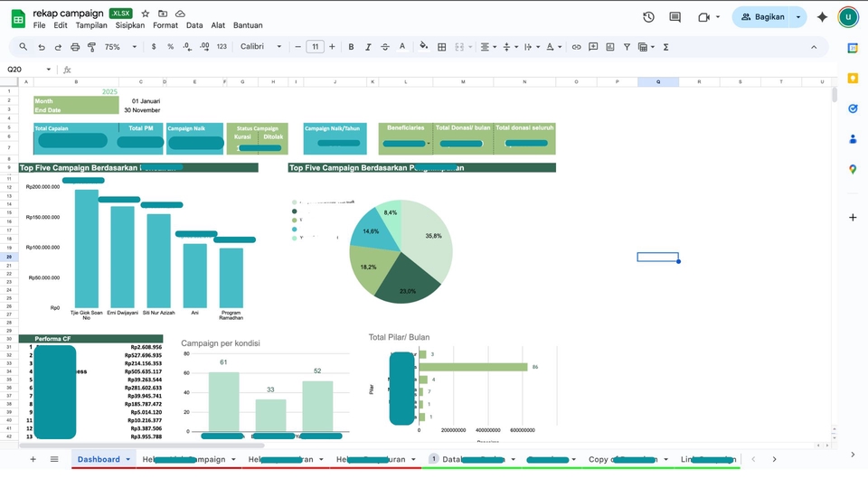
Task: Open the Sisipkan menu
Action: pos(130,25)
